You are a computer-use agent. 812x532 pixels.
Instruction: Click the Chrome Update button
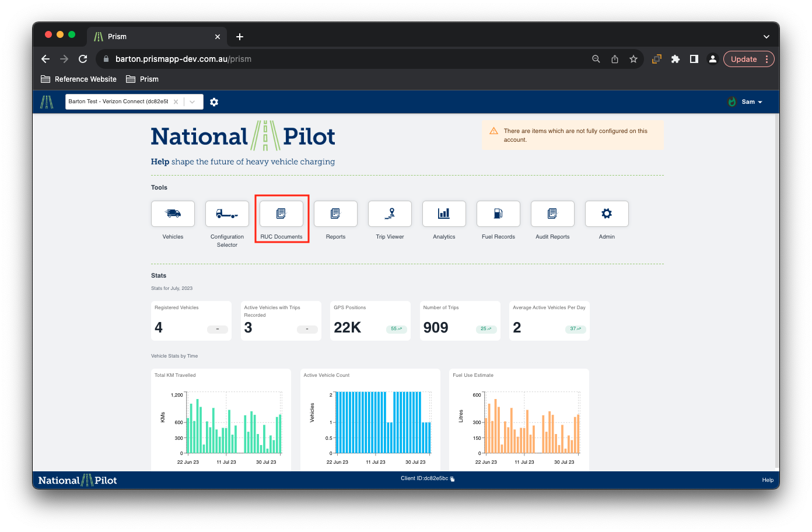(x=744, y=59)
